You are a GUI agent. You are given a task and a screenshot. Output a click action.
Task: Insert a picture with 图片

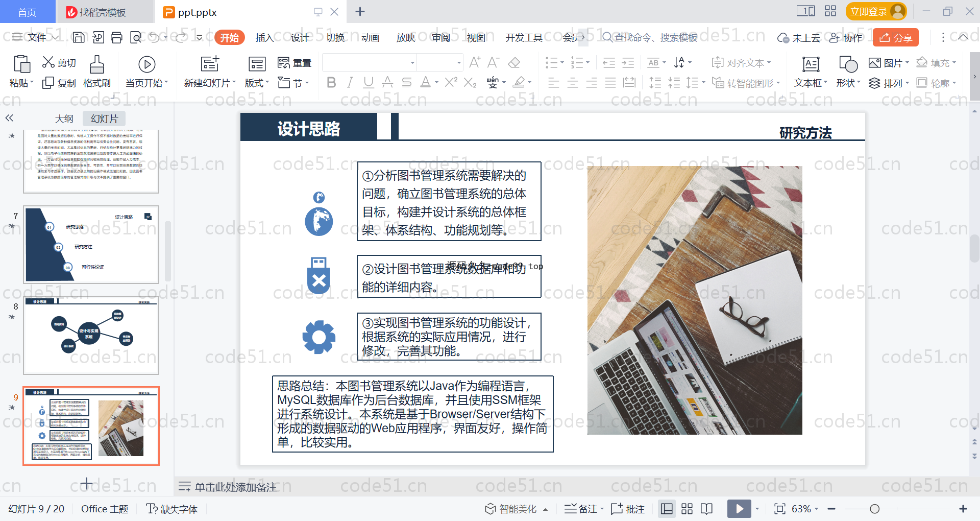pyautogui.click(x=889, y=63)
